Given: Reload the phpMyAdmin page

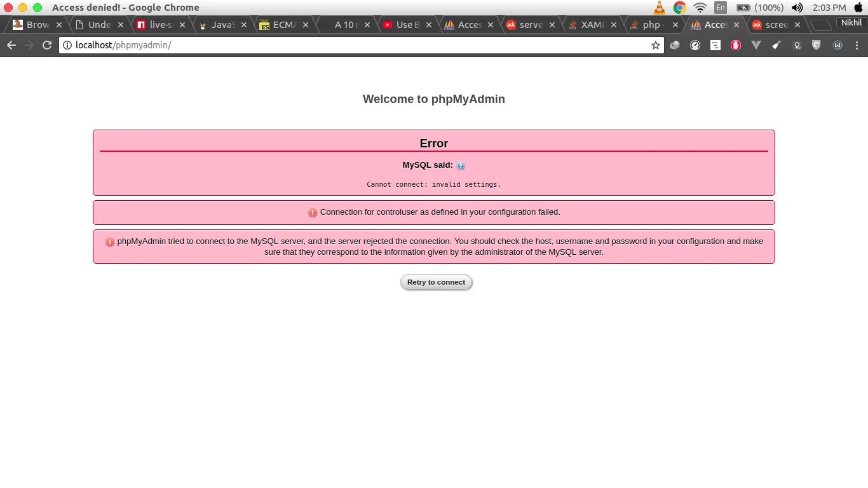Looking at the screenshot, I should tap(46, 45).
